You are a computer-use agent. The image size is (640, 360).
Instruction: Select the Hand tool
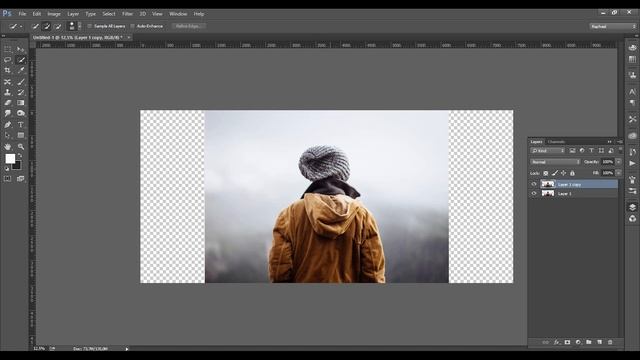8,147
